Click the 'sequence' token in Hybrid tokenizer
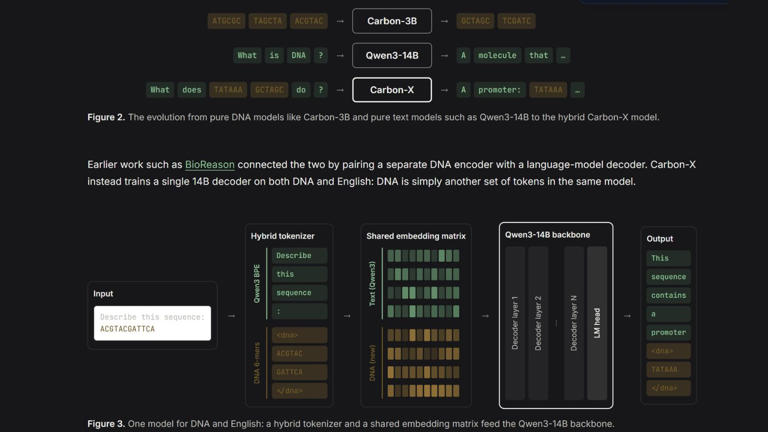This screenshot has width=768, height=432. point(299,293)
